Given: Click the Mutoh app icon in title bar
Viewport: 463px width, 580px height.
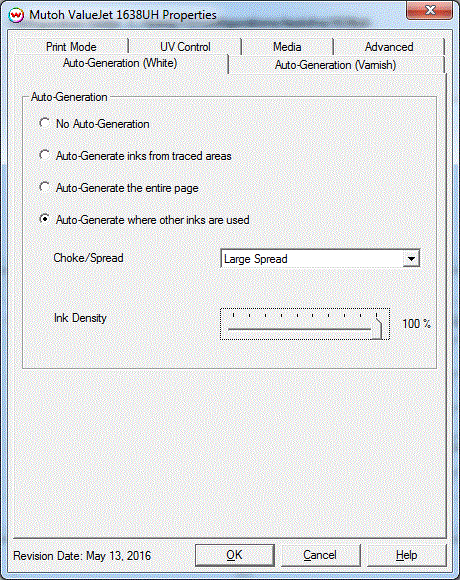Looking at the screenshot, I should pos(16,15).
